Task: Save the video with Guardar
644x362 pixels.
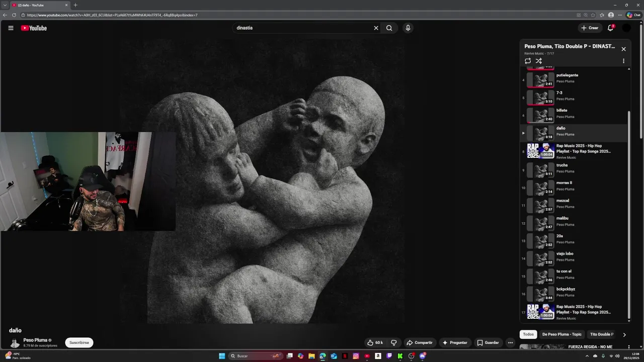Action: (x=488, y=343)
